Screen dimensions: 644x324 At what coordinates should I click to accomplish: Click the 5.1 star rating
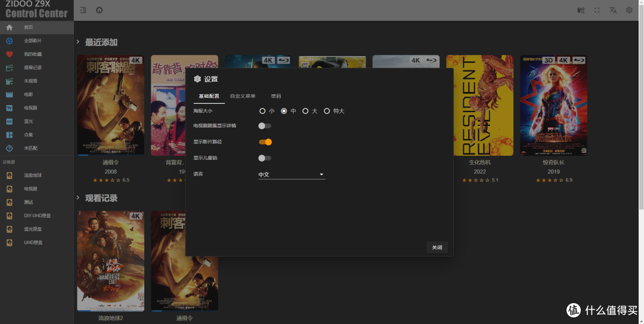point(480,180)
